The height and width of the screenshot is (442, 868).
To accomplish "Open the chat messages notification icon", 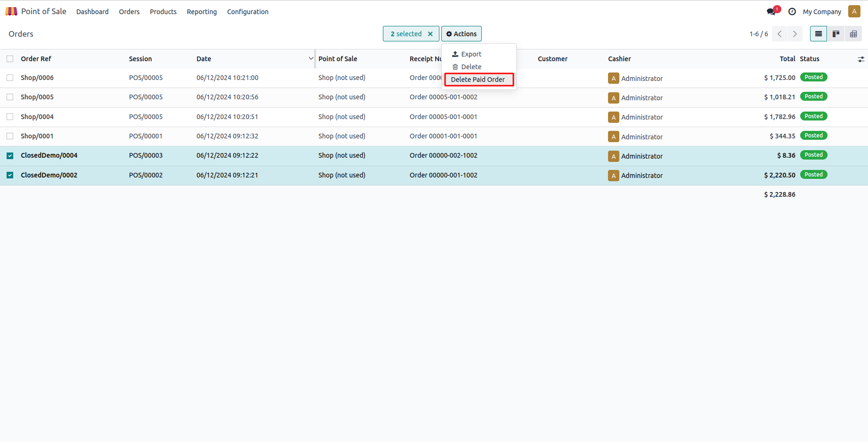I will click(771, 12).
